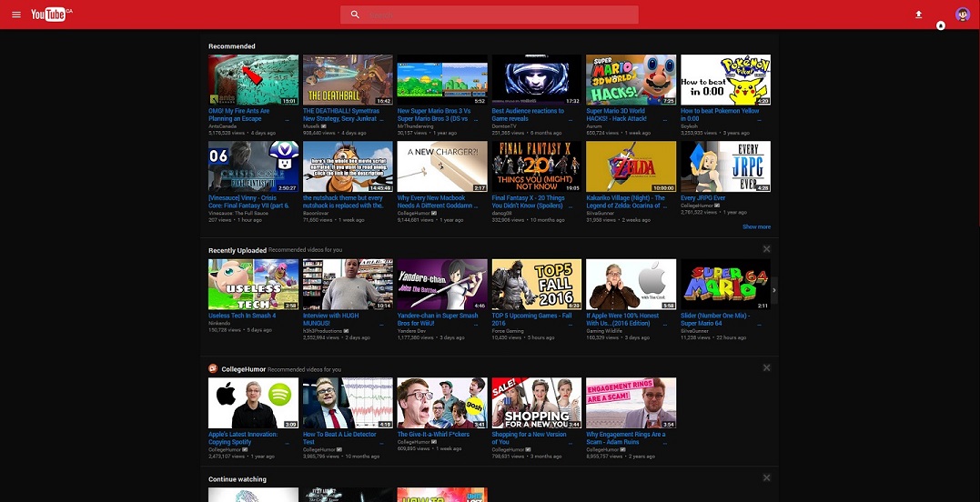Open the TOP5 FALL 2016 thumbnail
Screen dimensions: 980x502
[x=536, y=284]
